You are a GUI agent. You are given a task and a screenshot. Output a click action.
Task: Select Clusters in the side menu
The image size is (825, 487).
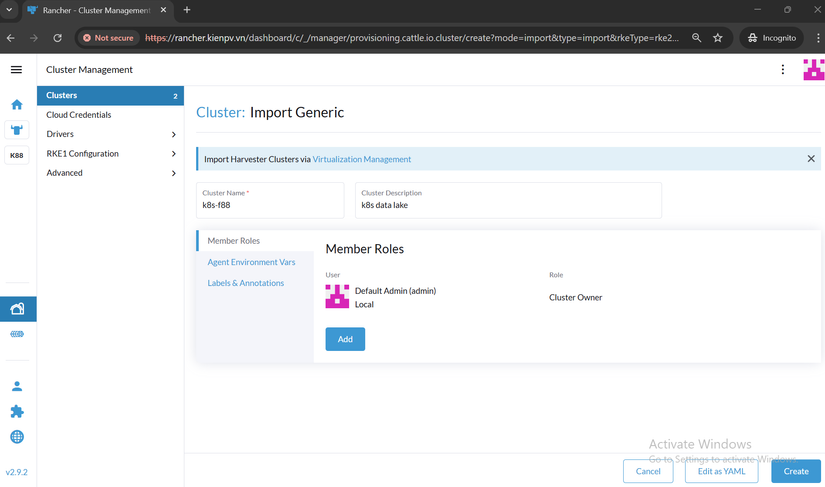click(x=110, y=96)
